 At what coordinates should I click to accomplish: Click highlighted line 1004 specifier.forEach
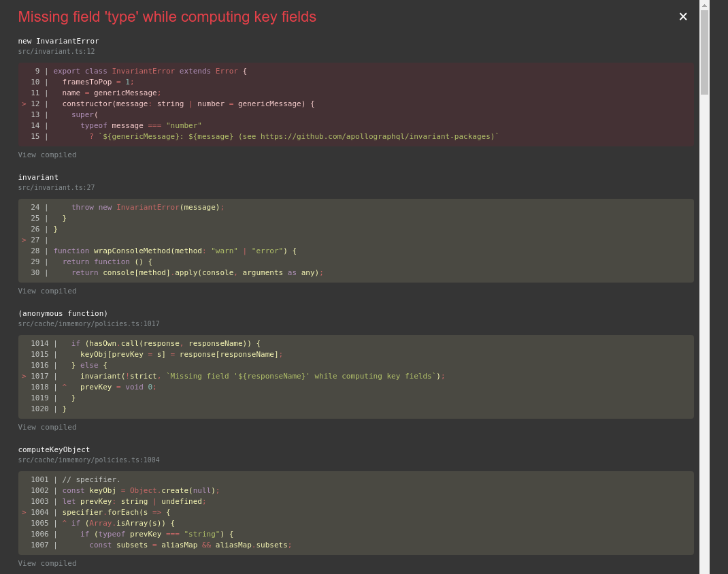pyautogui.click(x=116, y=513)
